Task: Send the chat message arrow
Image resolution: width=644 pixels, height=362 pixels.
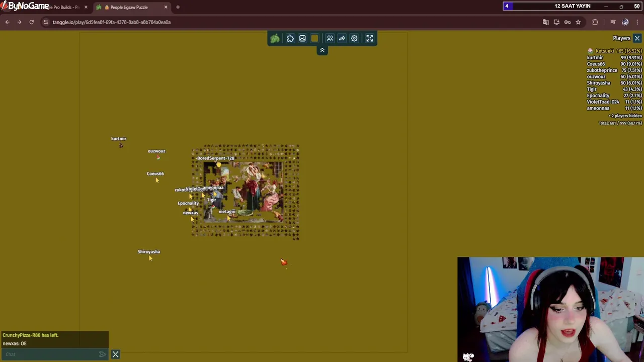Action: 103,354
